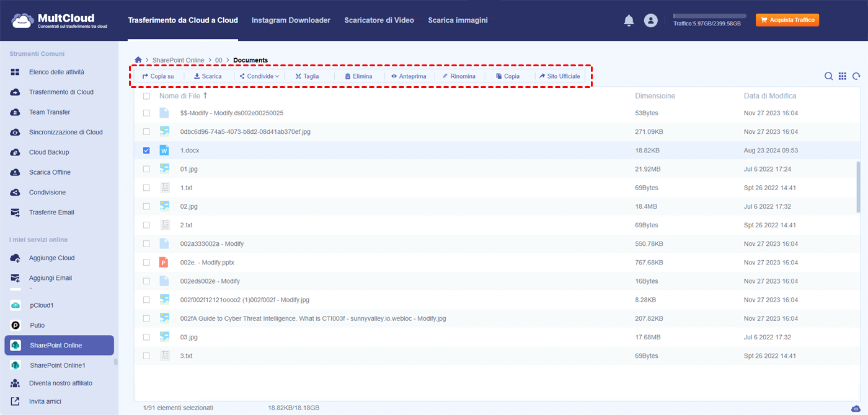Go to SharePoint Online in breadcrumb
868x415 pixels.
coord(179,60)
